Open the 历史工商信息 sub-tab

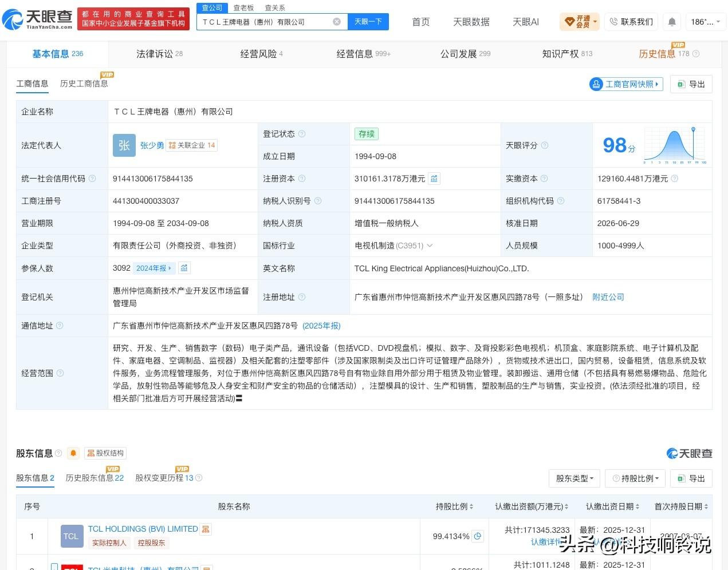[84, 84]
